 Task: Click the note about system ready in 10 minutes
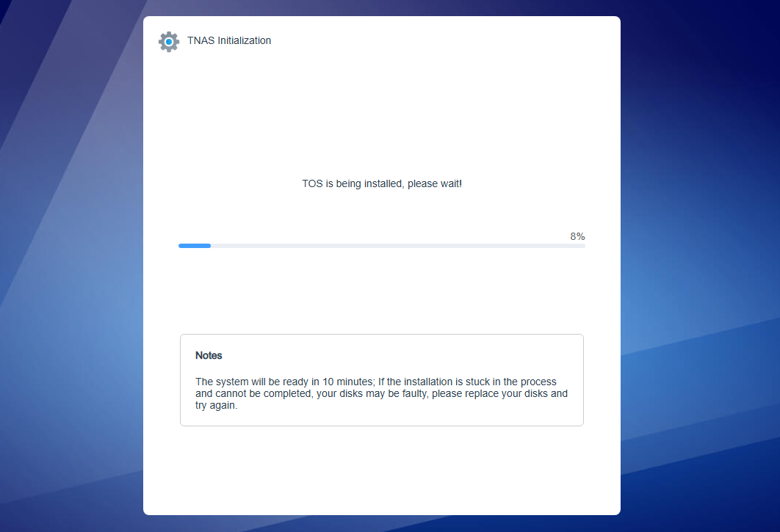(x=381, y=393)
